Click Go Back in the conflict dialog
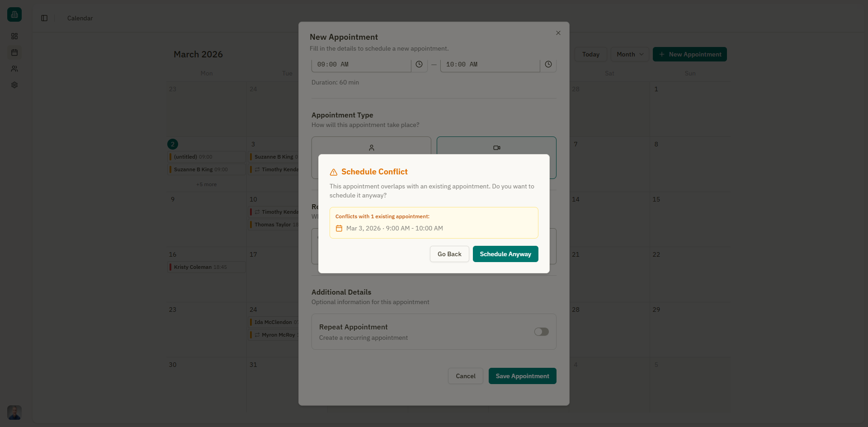Screen dimensions: 868x427 449,254
